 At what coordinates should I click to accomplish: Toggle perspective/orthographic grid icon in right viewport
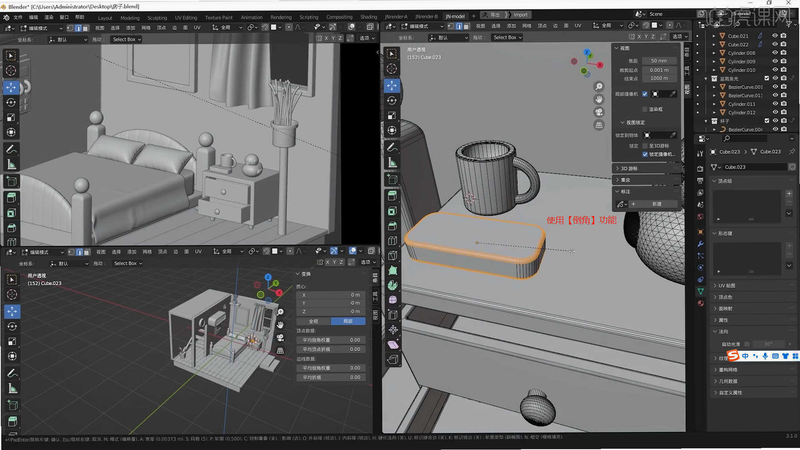click(599, 125)
